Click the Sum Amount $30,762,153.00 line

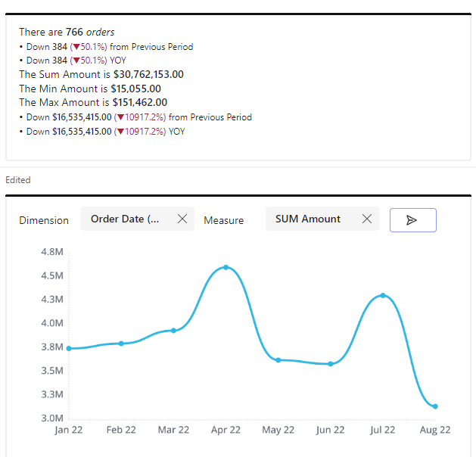pyautogui.click(x=101, y=74)
